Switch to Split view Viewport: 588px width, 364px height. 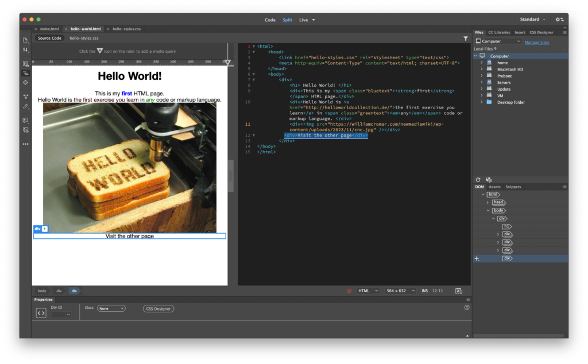287,20
